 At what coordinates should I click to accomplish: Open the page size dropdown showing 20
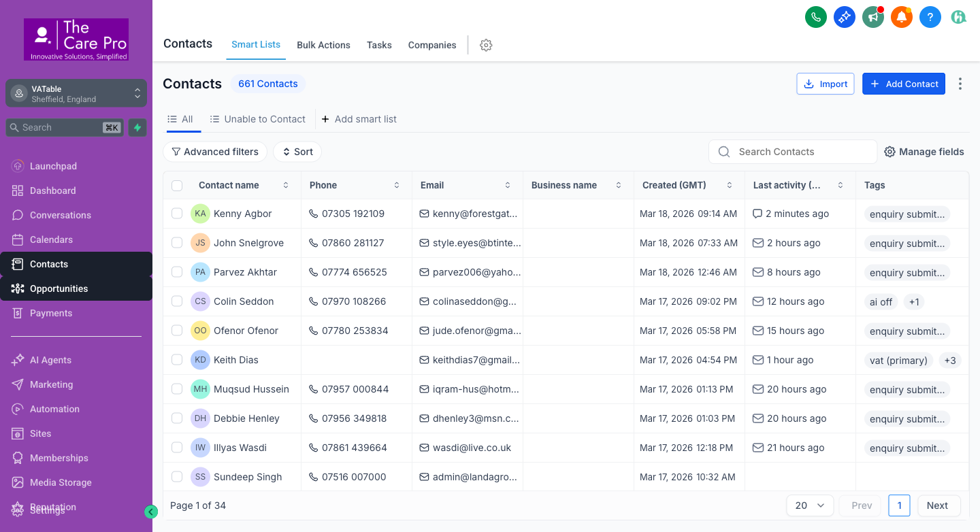tap(810, 505)
